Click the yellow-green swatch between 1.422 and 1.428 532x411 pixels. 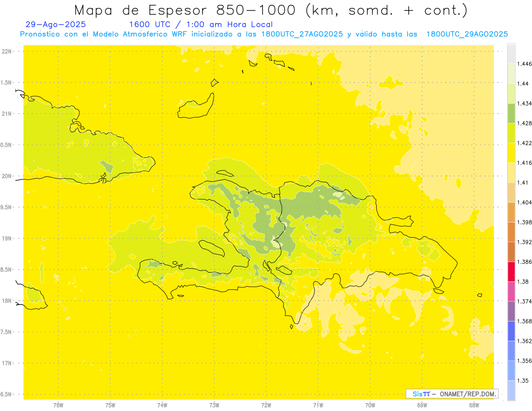[x=511, y=133]
